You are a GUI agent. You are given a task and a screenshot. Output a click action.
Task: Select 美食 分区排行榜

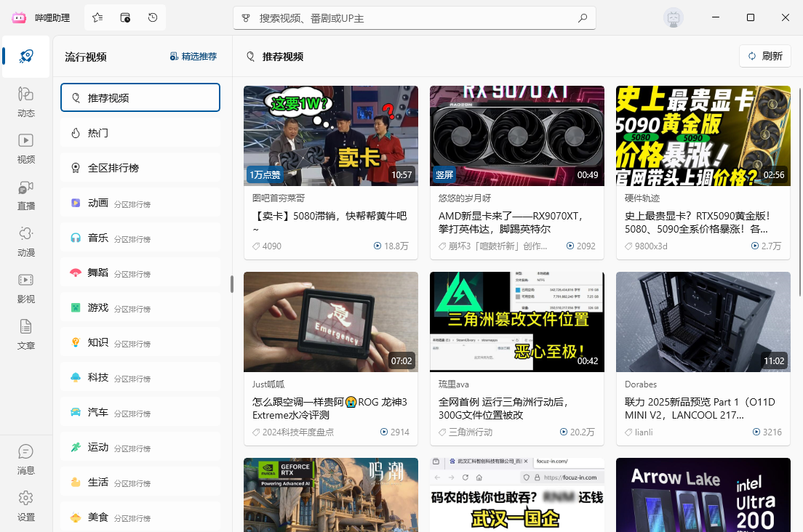140,517
